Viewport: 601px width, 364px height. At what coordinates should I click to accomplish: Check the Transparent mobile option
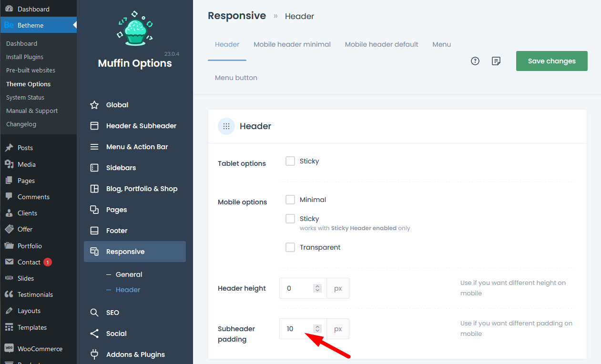(x=290, y=247)
